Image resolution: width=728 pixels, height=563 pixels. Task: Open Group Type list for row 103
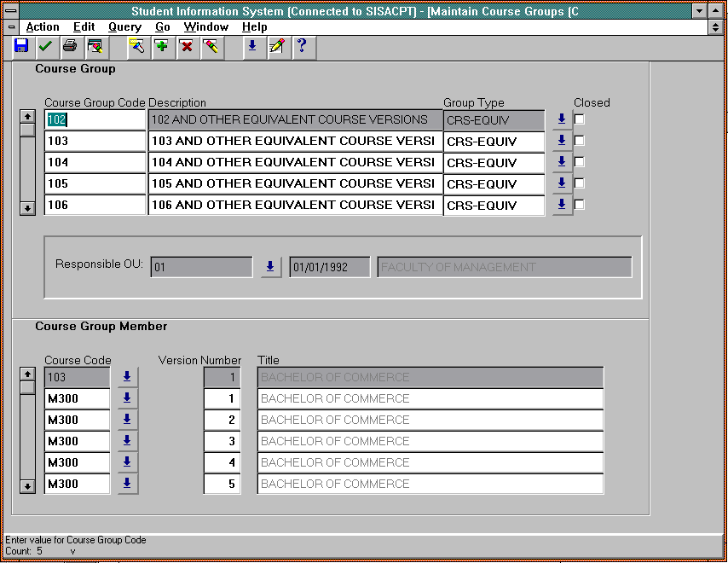click(562, 141)
